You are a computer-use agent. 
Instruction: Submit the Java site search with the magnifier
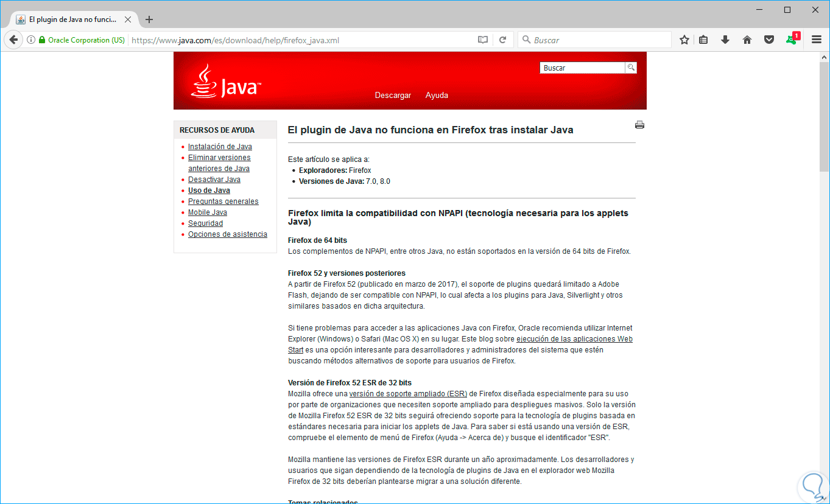pyautogui.click(x=631, y=68)
